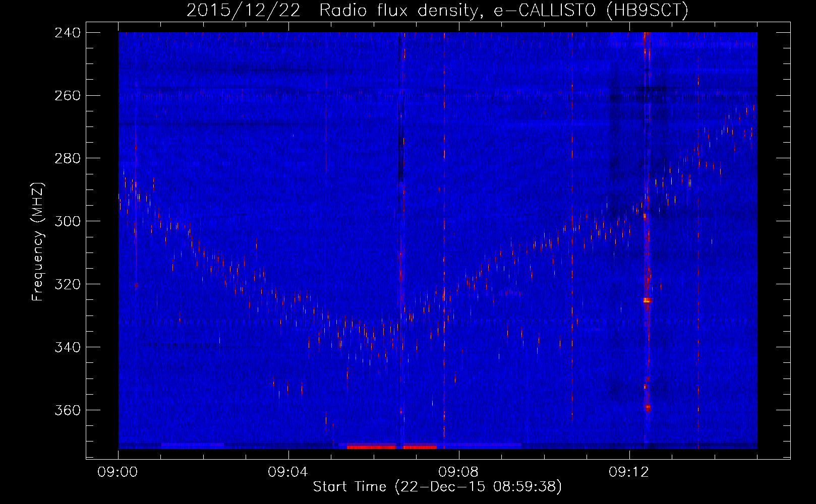The width and height of the screenshot is (816, 504).
Task: Click the 09:08 time tick label
Action: click(x=458, y=472)
